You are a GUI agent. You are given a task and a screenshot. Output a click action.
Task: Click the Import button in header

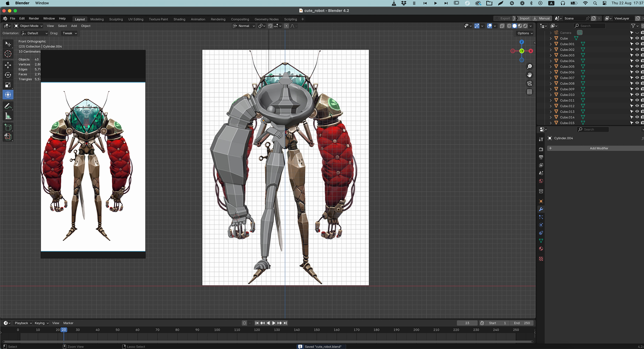pos(524,18)
